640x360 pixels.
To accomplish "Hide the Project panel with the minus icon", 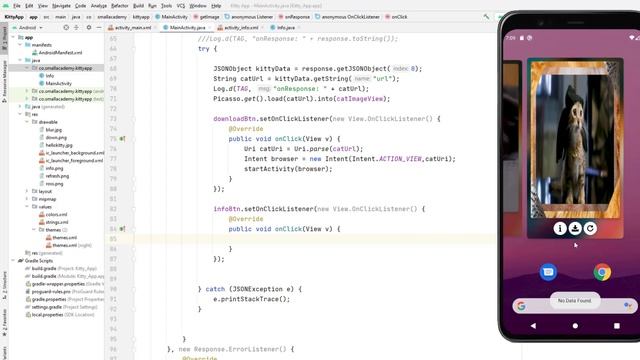I will coord(99,28).
